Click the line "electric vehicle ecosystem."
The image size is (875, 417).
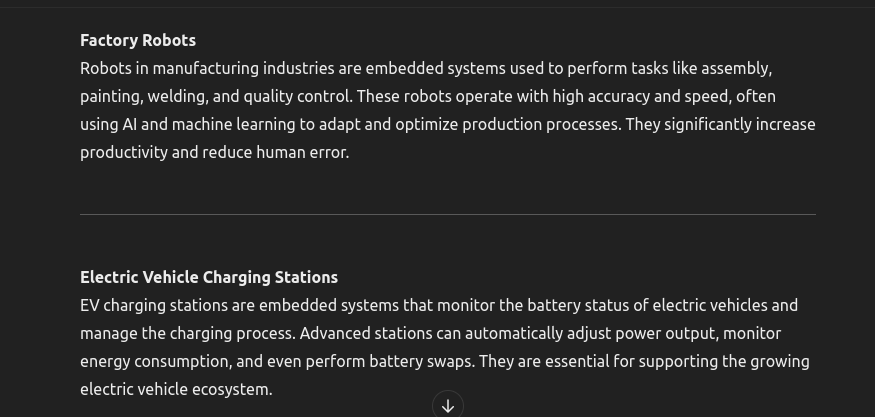(176, 390)
